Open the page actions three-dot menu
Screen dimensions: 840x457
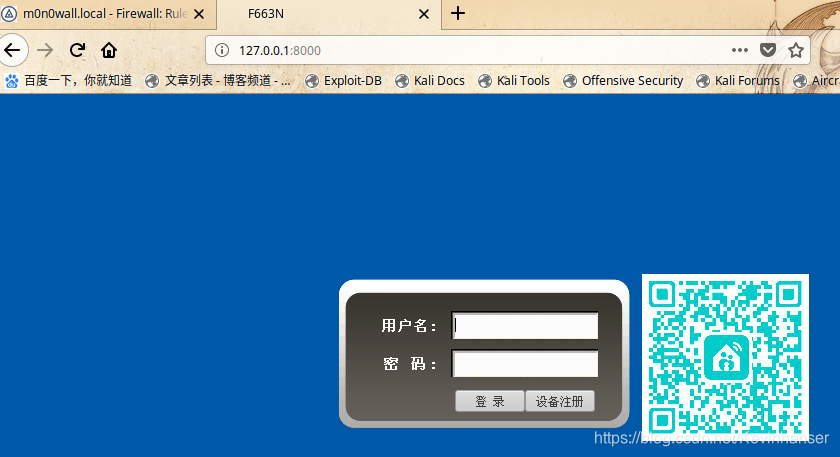point(739,50)
